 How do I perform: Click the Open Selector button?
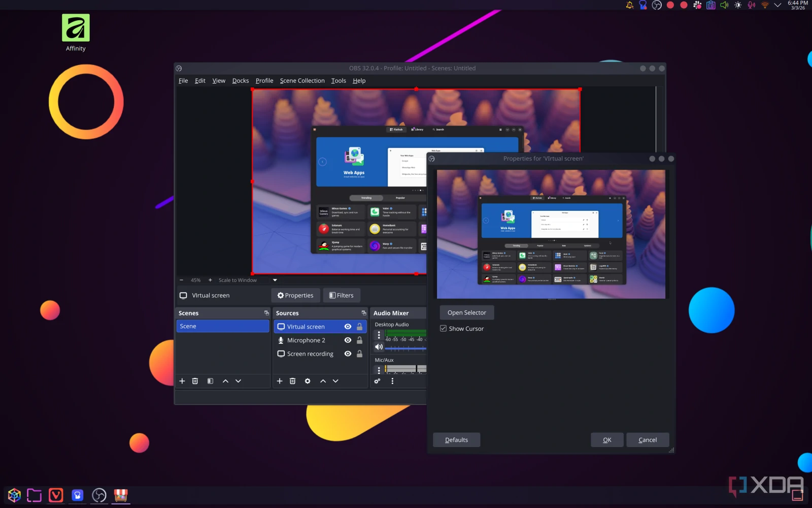466,312
